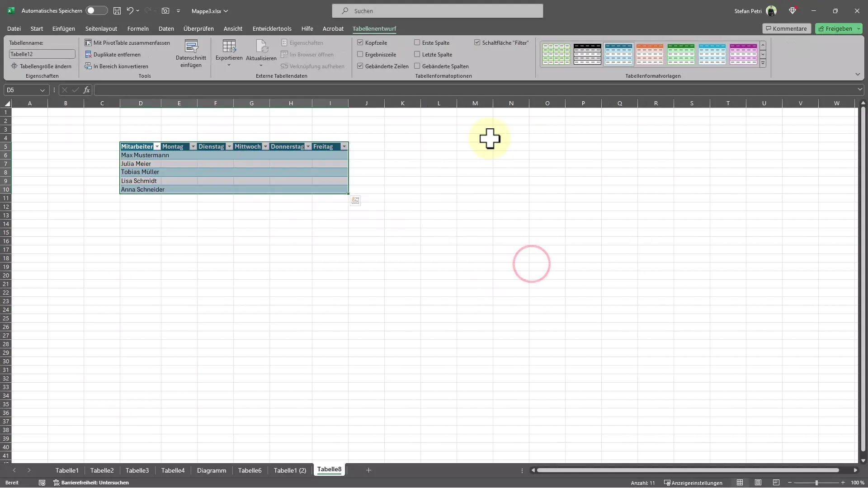The width and height of the screenshot is (868, 488).
Task: Open Stefan Petri account avatar
Action: tap(771, 11)
